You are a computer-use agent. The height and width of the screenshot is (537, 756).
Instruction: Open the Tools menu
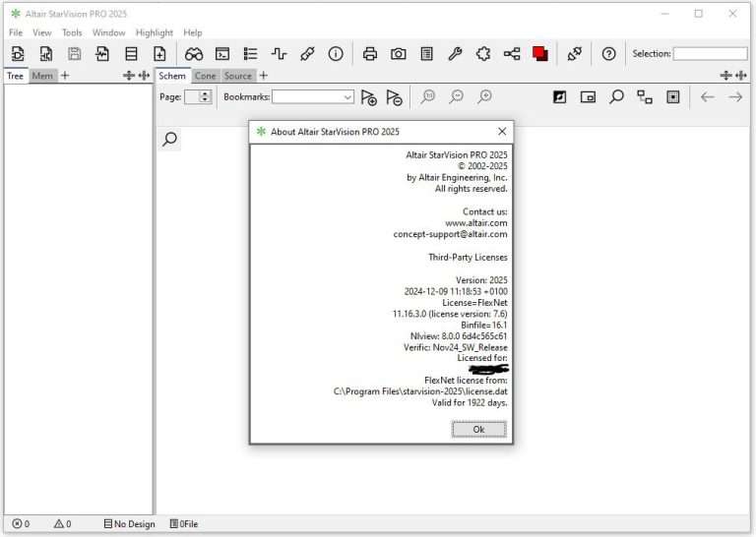(72, 32)
